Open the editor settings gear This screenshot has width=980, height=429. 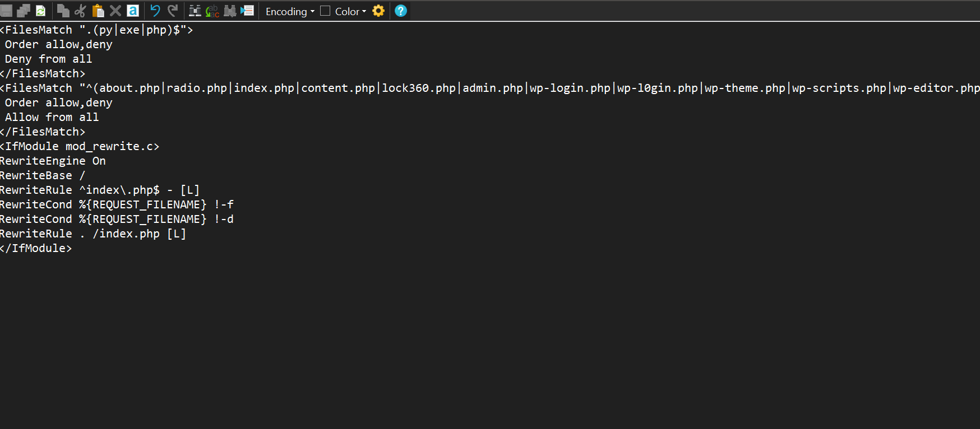point(378,11)
